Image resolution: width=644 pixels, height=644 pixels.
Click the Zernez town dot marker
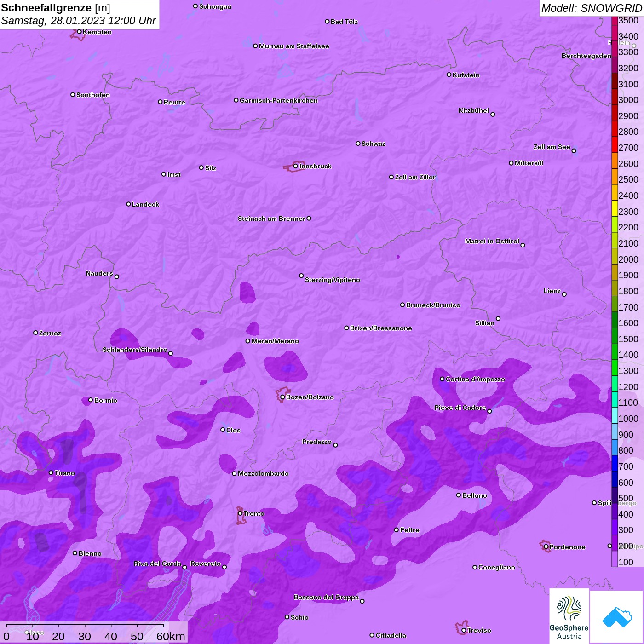(x=35, y=333)
